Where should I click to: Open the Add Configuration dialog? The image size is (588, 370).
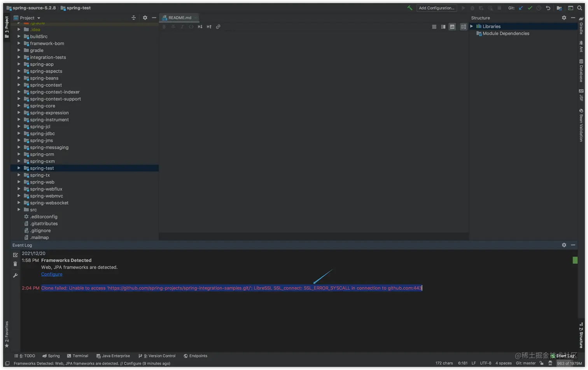(x=436, y=8)
